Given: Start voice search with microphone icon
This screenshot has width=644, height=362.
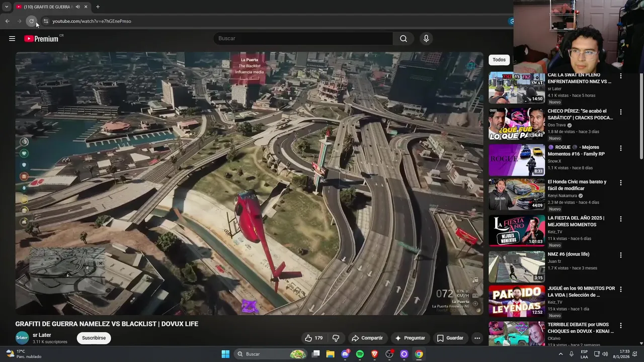Looking at the screenshot, I should (426, 39).
